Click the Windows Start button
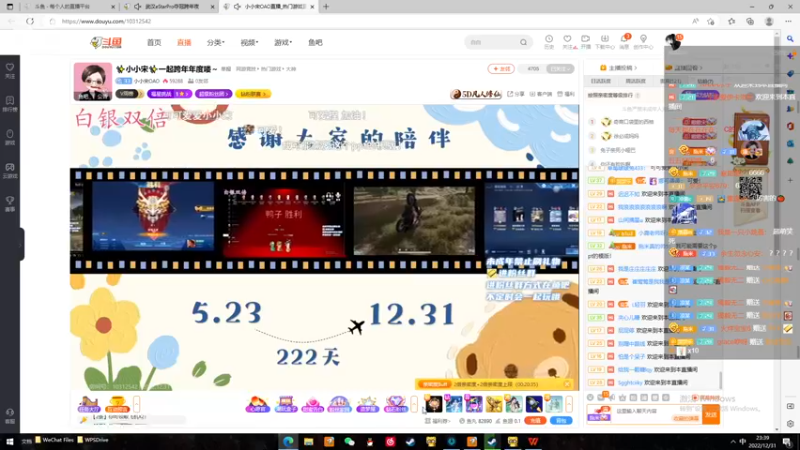The image size is (800, 450). pyautogui.click(x=9, y=441)
